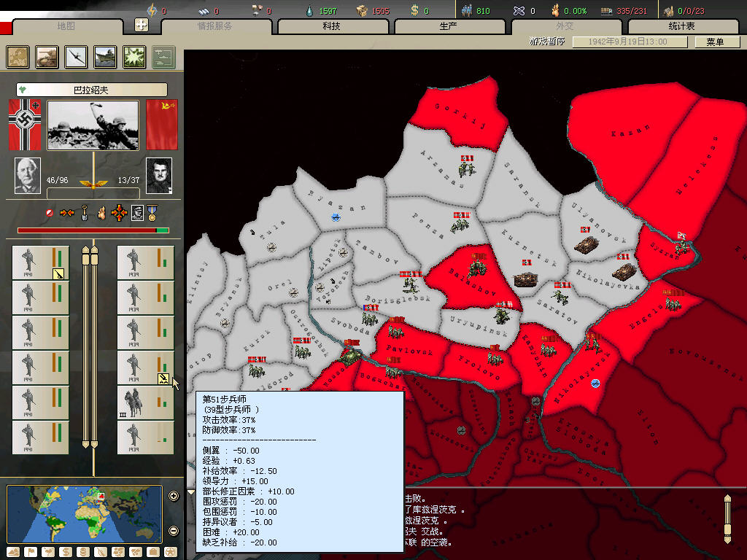The width and height of the screenshot is (747, 560).
Task: Click the greyed-out combined forces icon
Action: (x=164, y=57)
